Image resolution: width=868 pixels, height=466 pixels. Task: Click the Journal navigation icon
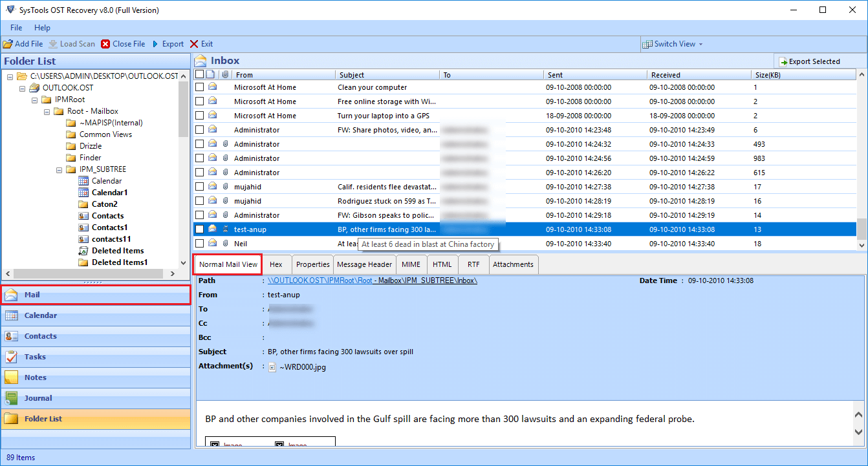point(11,398)
